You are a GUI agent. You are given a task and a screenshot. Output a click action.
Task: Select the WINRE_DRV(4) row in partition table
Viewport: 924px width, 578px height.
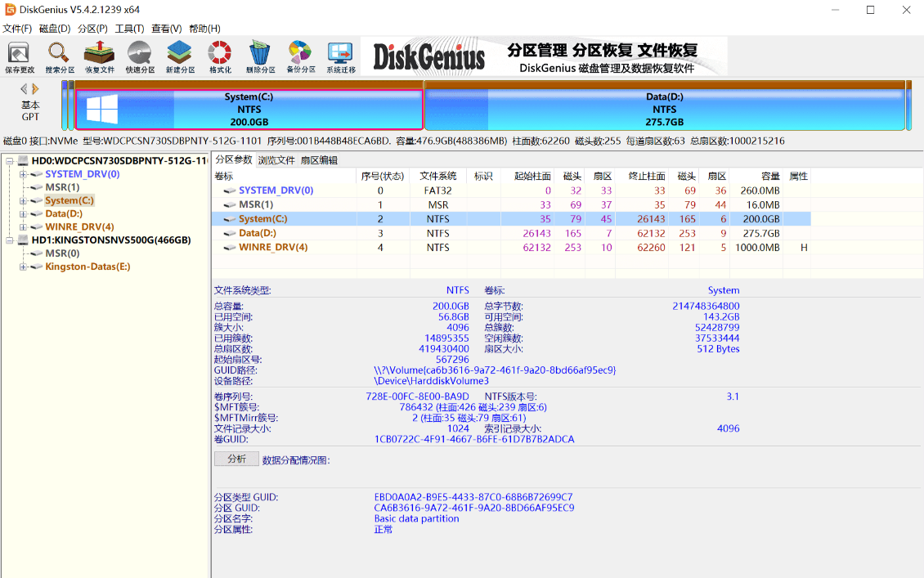pyautogui.click(x=273, y=247)
